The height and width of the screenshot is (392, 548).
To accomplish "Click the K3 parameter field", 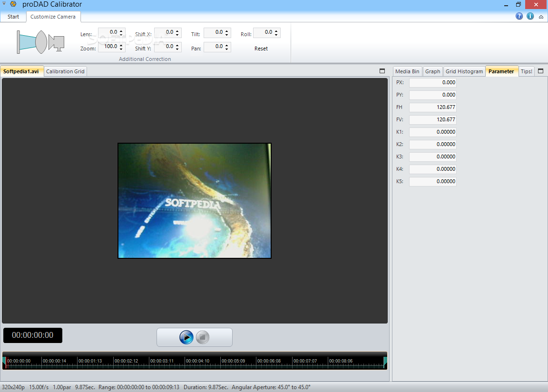I will tap(433, 157).
